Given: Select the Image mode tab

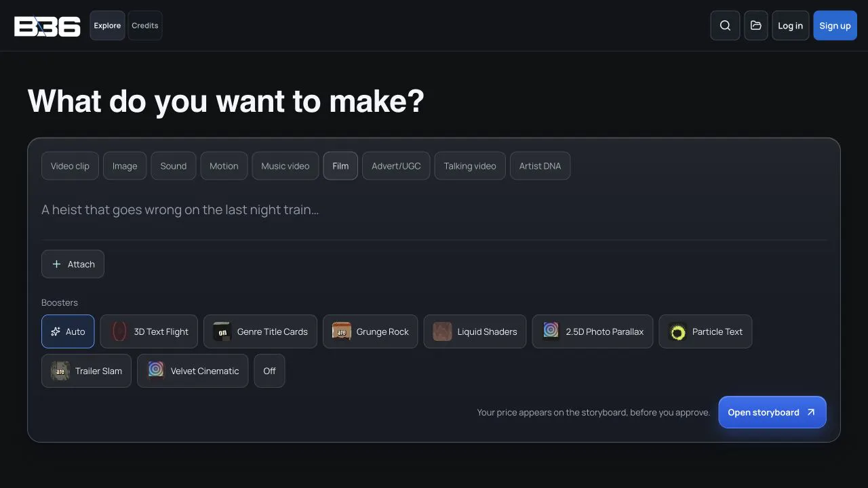Looking at the screenshot, I should tap(125, 166).
